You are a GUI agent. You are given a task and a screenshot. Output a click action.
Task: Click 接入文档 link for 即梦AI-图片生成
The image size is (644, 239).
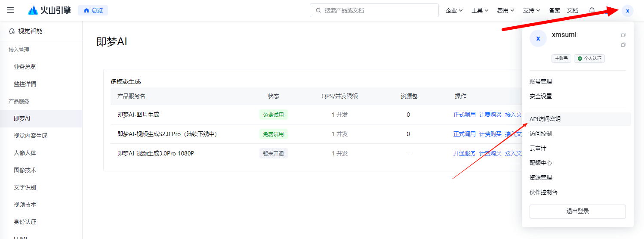point(513,115)
